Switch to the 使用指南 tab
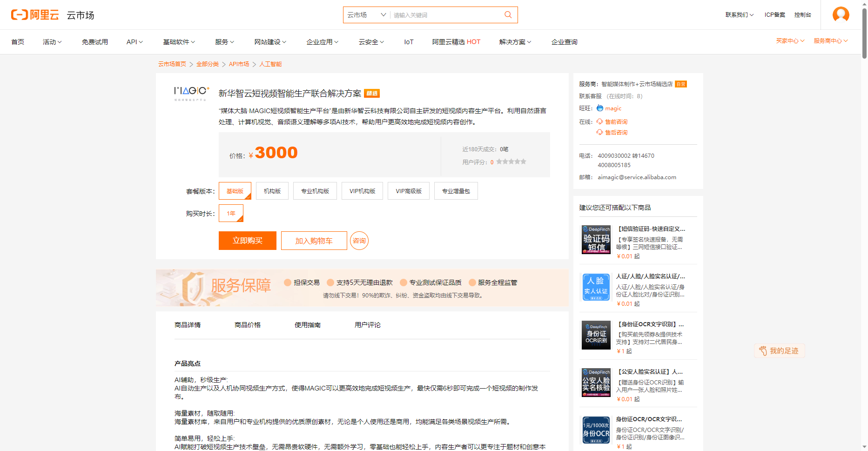The width and height of the screenshot is (868, 451). click(x=308, y=325)
